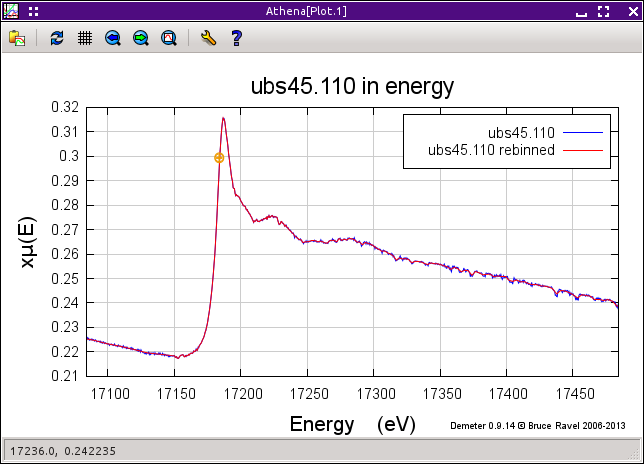Image resolution: width=644 pixels, height=464 pixels.
Task: Open plot settings wrench icon
Action: (209, 38)
